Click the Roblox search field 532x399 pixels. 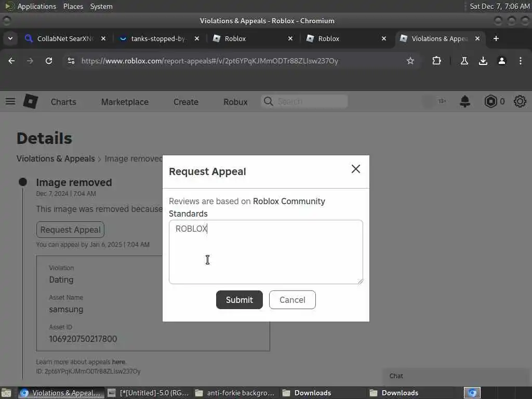point(304,101)
